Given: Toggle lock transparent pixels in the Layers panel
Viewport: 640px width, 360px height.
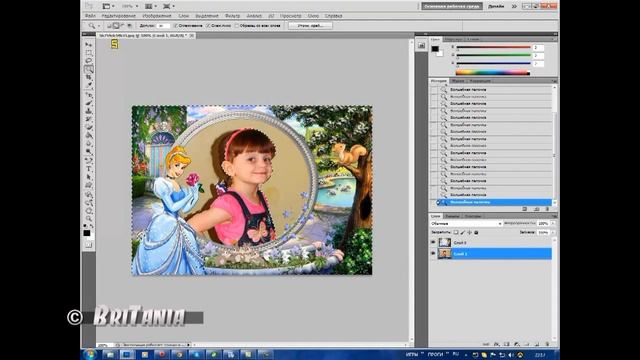Looking at the screenshot, I should pyautogui.click(x=456, y=232).
